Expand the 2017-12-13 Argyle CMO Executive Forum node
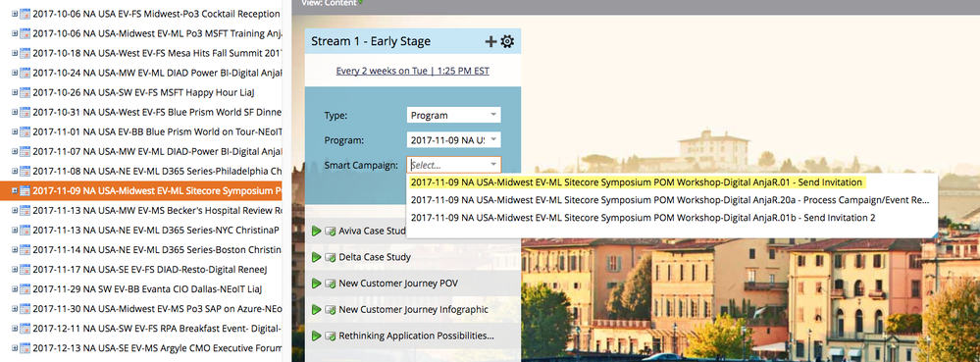980x362 pixels. (15, 348)
